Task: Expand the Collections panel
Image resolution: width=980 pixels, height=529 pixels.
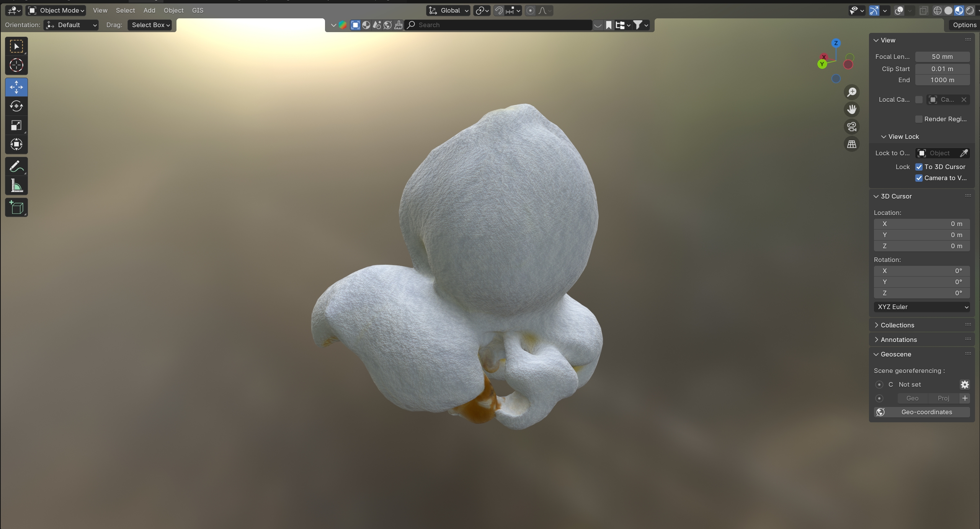Action: pos(897,325)
